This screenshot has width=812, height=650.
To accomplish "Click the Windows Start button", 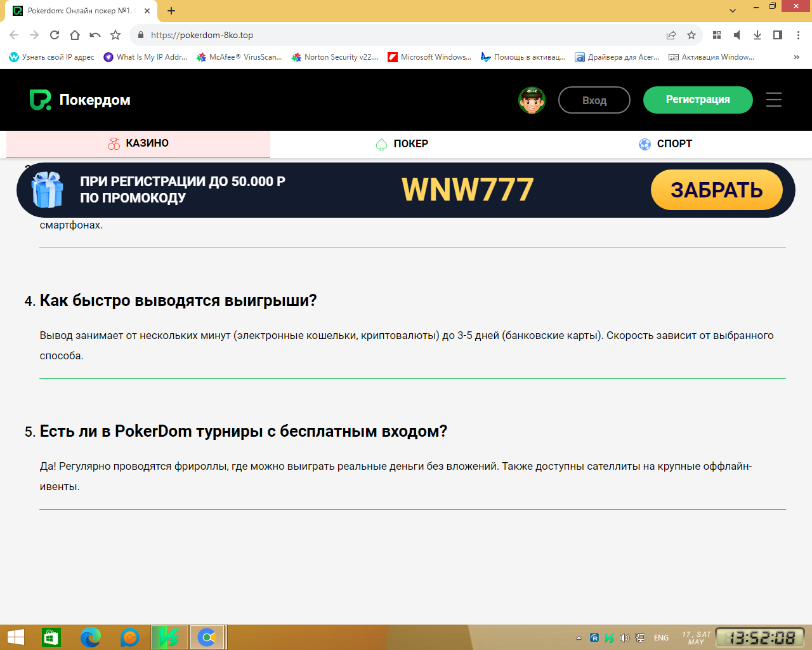I will [x=15, y=637].
